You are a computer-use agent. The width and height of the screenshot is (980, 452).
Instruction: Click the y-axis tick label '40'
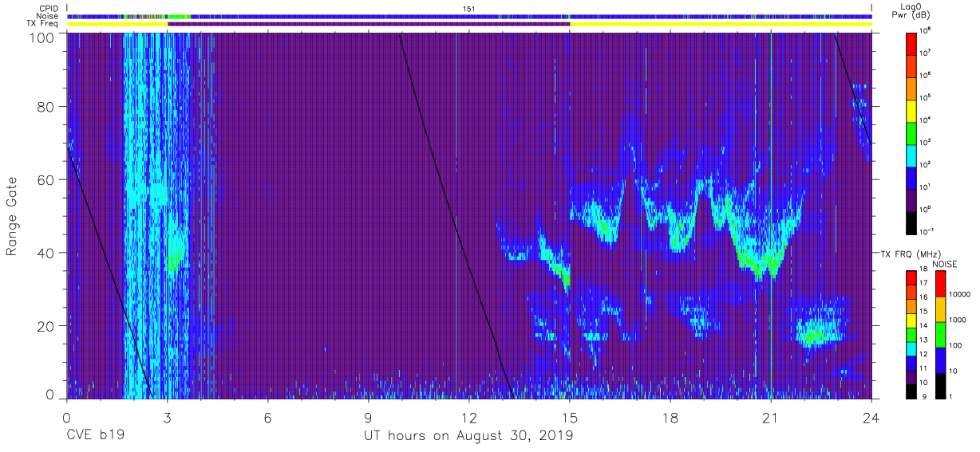[x=45, y=253]
